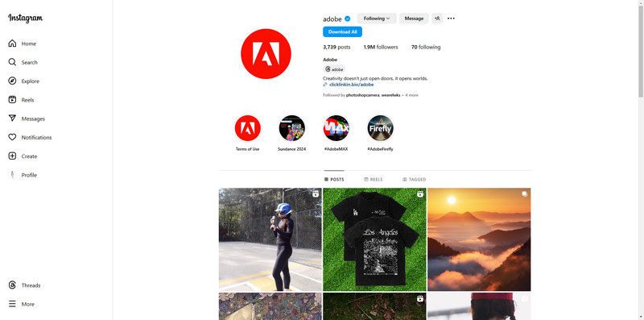Click the '4 more' followers text
The height and width of the screenshot is (320, 644).
click(411, 95)
